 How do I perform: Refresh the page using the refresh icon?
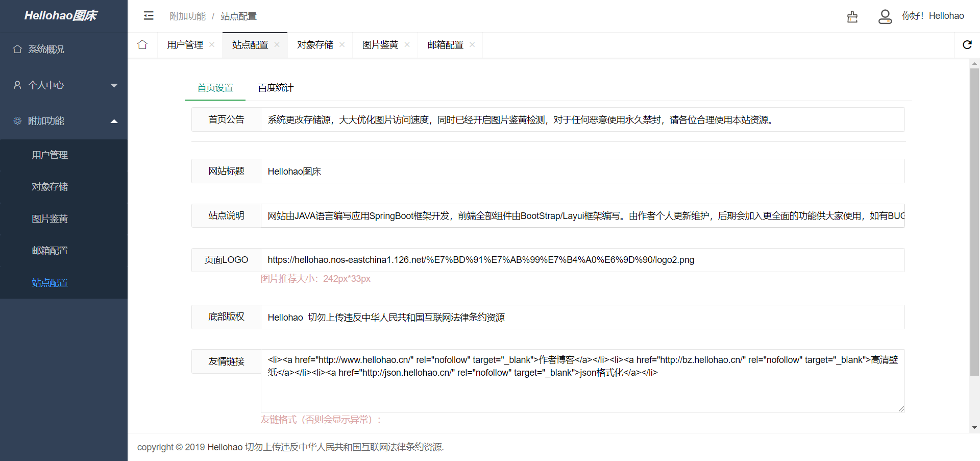pyautogui.click(x=968, y=45)
